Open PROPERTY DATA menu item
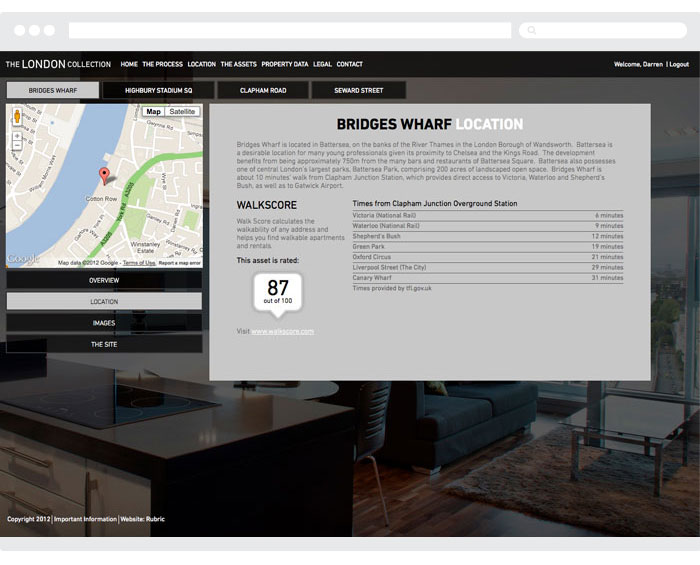 pos(285,64)
